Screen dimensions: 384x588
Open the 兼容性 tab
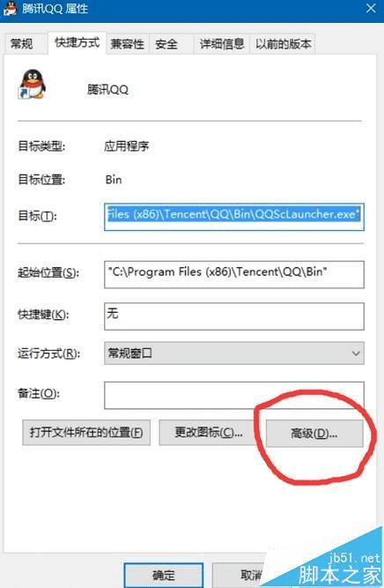(x=128, y=44)
